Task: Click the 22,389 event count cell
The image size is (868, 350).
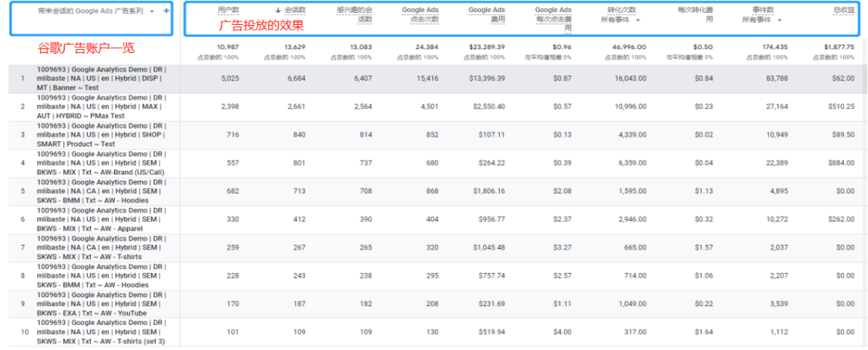Action: tap(777, 163)
